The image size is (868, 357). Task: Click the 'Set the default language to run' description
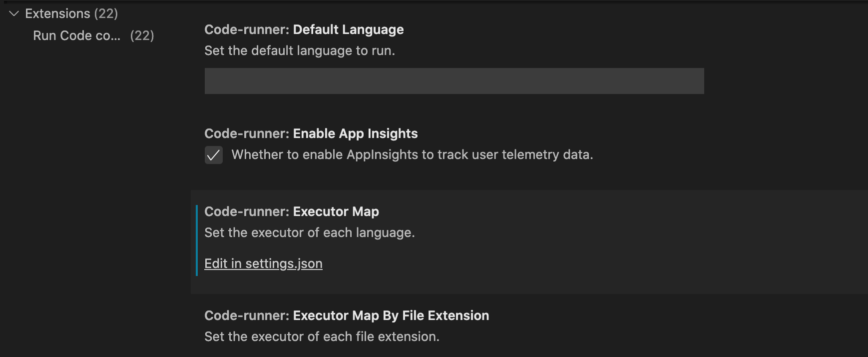tap(300, 50)
